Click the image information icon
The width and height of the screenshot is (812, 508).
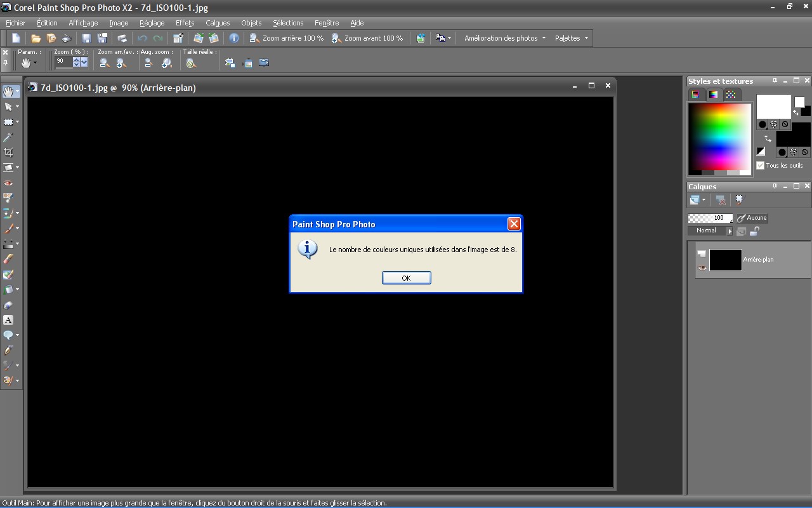coord(233,38)
